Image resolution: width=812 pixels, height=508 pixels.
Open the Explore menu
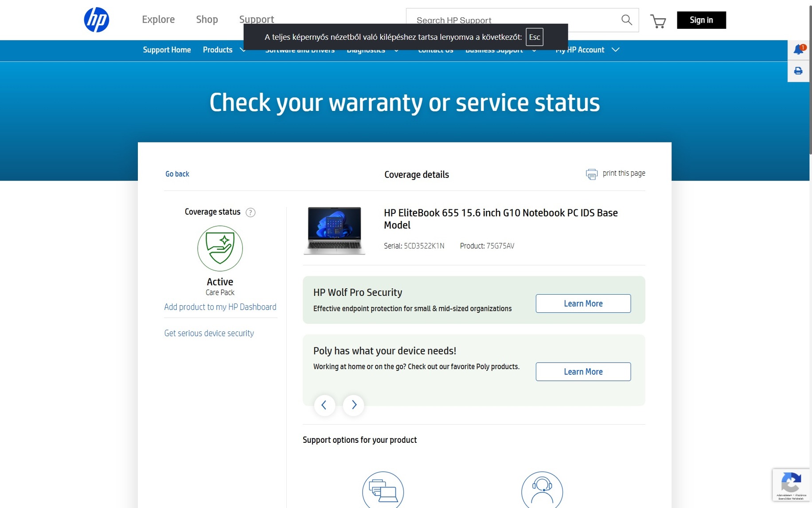tap(158, 20)
